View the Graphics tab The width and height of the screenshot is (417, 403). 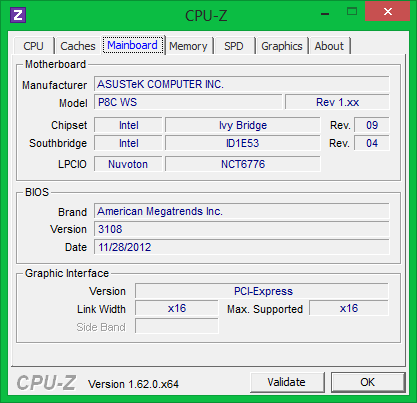(x=282, y=46)
